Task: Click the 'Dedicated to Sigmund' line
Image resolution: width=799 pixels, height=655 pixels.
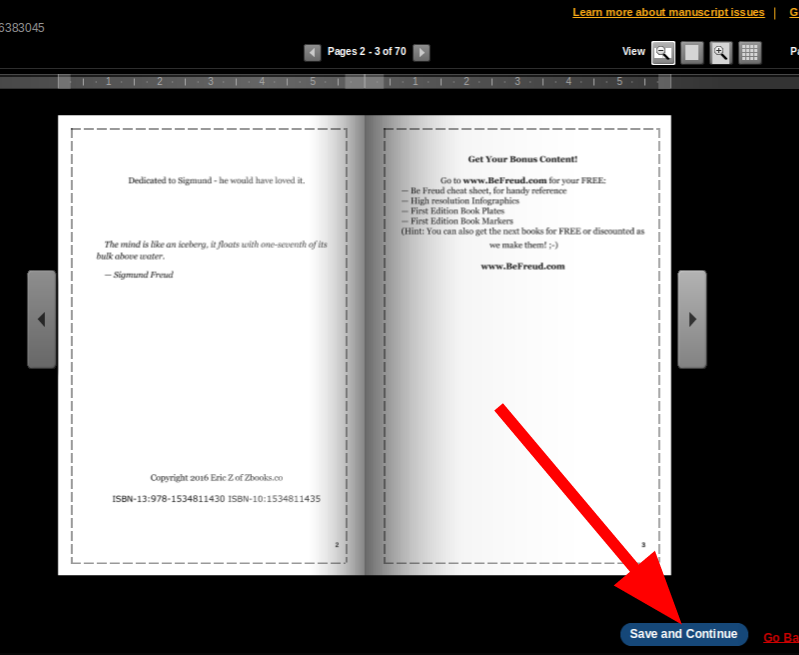Action: point(217,180)
